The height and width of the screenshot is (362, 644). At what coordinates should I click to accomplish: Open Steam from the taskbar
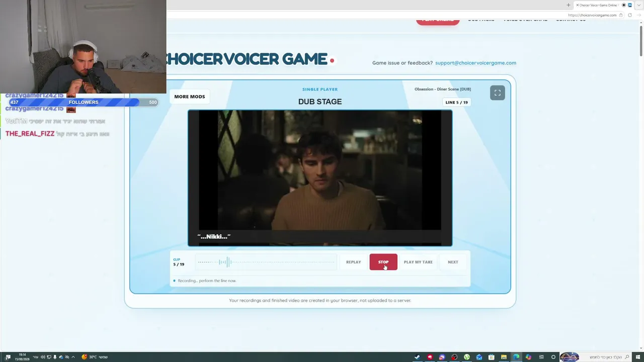click(x=417, y=357)
